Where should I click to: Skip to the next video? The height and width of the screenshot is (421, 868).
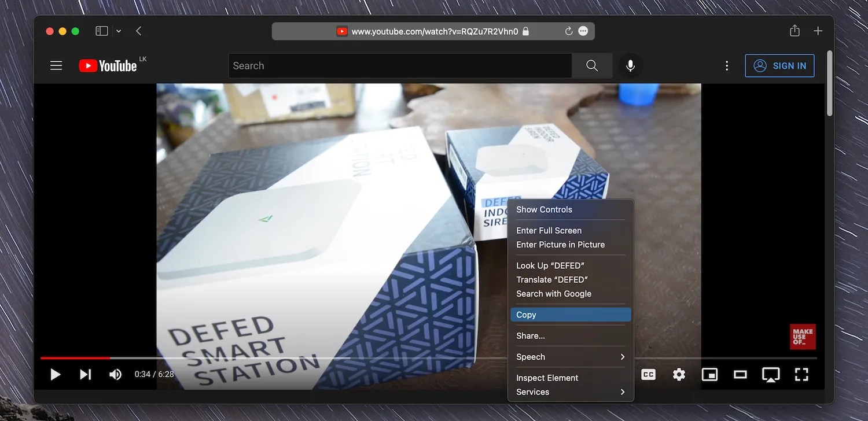pos(85,374)
